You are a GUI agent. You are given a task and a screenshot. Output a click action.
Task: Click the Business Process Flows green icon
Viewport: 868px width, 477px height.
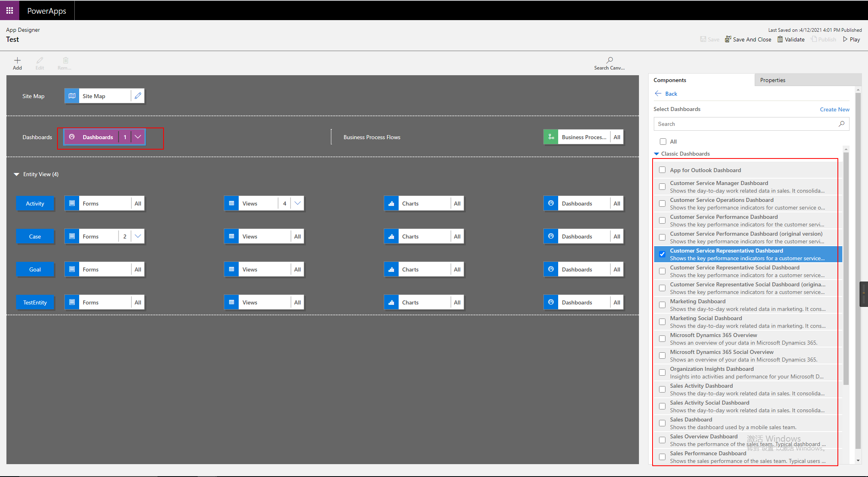click(x=551, y=137)
